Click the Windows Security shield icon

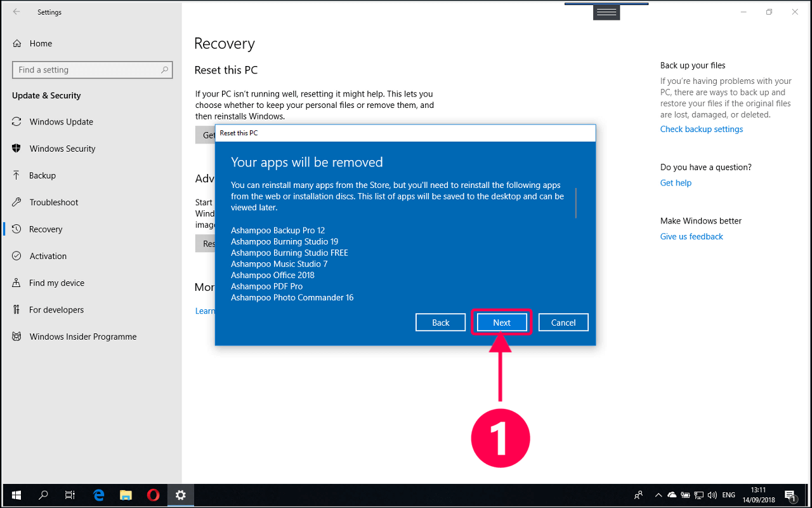[x=17, y=149]
